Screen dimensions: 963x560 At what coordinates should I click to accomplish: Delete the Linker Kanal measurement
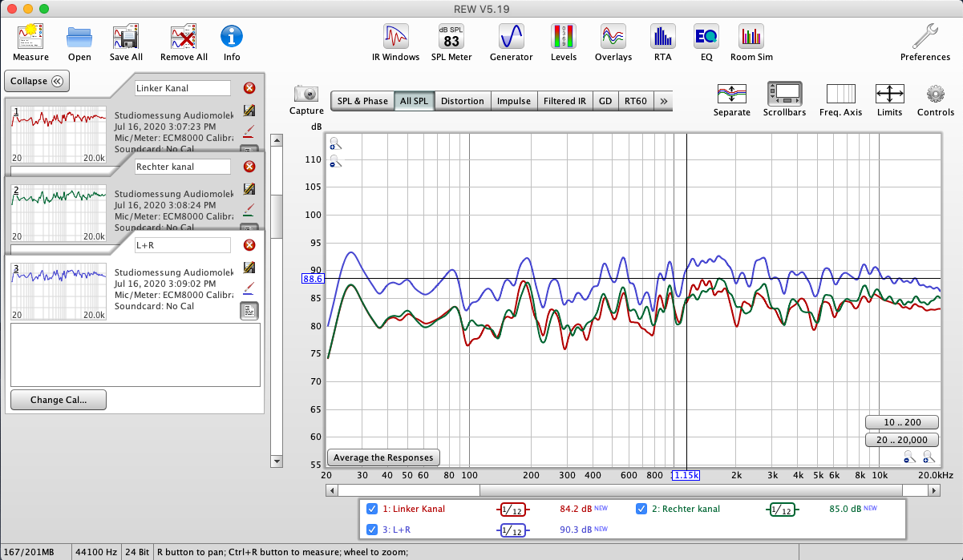249,88
